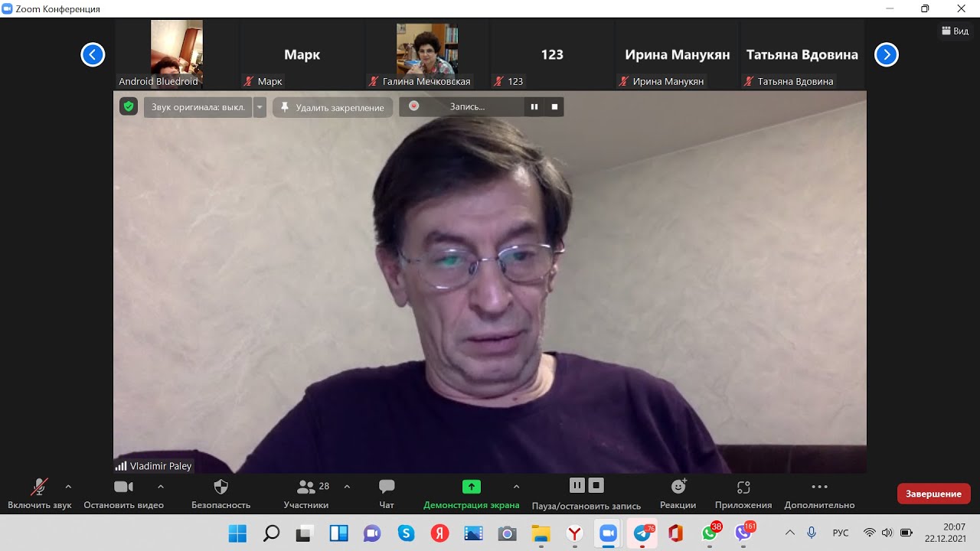Screen dimensions: 980x551
Task: Open the Вид view menu
Action: tap(955, 31)
